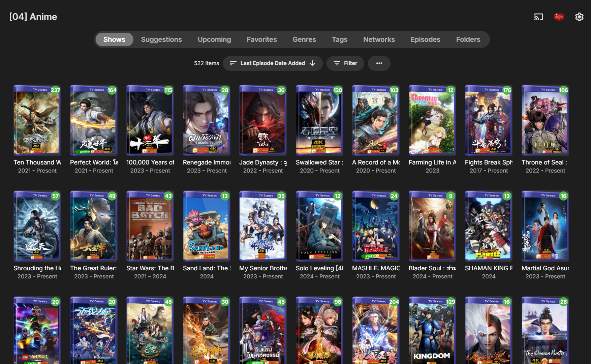
Task: Switch to the Episodes tab
Action: [x=426, y=39]
